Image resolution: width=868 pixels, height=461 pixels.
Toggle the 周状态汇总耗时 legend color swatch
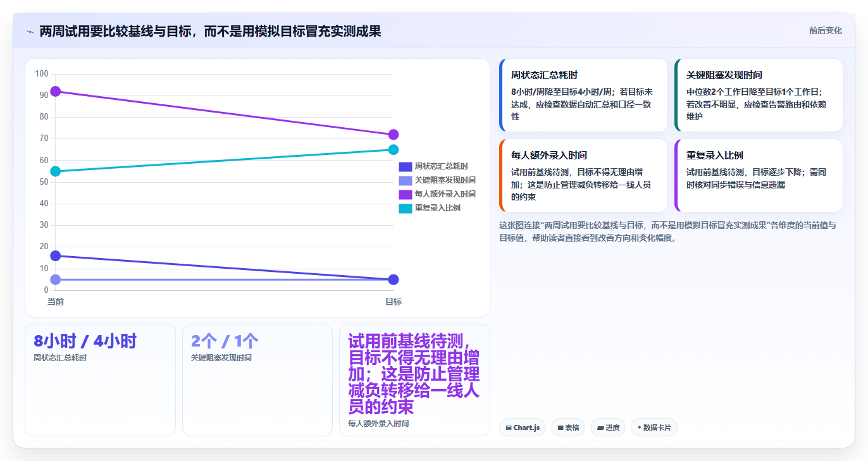(405, 166)
